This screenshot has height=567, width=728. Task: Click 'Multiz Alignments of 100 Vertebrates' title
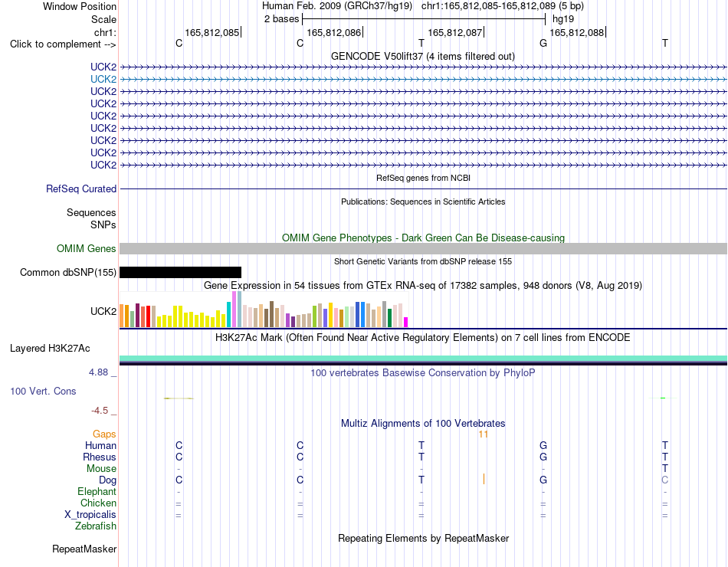pos(423,423)
